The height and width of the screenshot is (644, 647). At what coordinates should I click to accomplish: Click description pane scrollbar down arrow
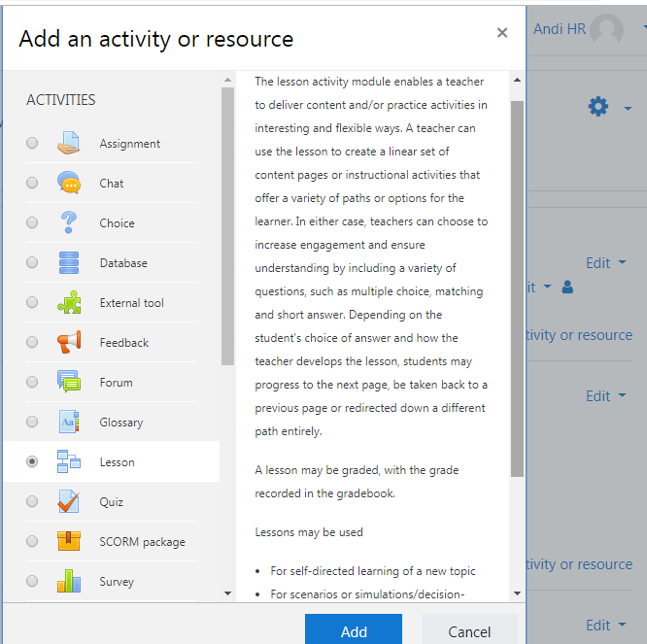click(517, 593)
